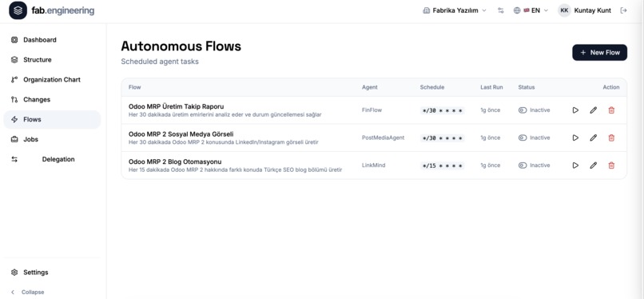
Task: Collapse the sidebar
Action: [x=27, y=292]
